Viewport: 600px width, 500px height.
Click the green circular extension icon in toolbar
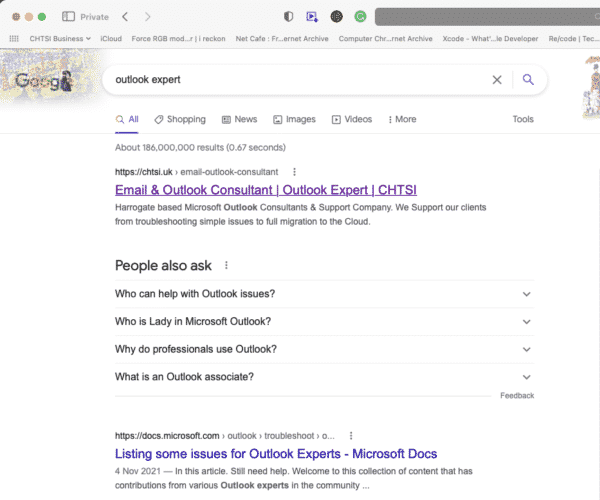360,17
